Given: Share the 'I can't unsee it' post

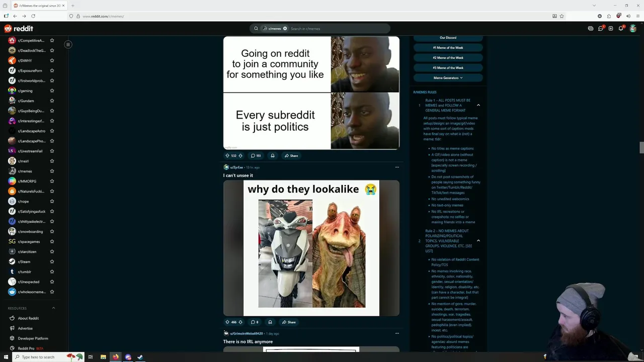Looking at the screenshot, I should (x=289, y=322).
